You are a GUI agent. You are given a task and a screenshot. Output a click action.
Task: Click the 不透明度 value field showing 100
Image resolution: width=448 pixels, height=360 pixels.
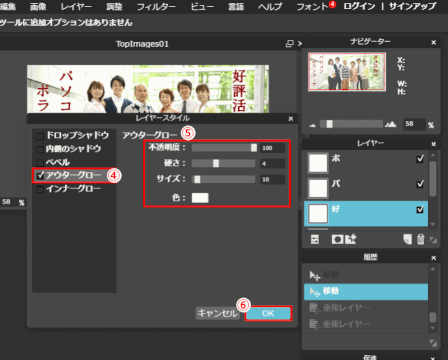[273, 148]
